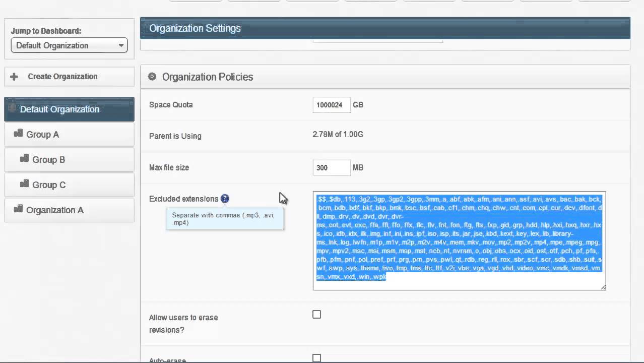
Task: Select Group C in the organization list
Action: coord(49,185)
